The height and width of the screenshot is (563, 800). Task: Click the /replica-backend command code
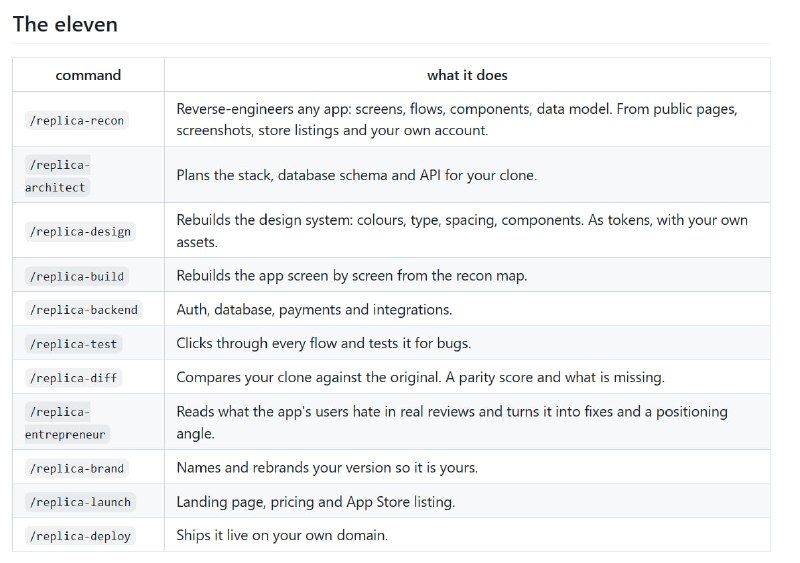[84, 310]
